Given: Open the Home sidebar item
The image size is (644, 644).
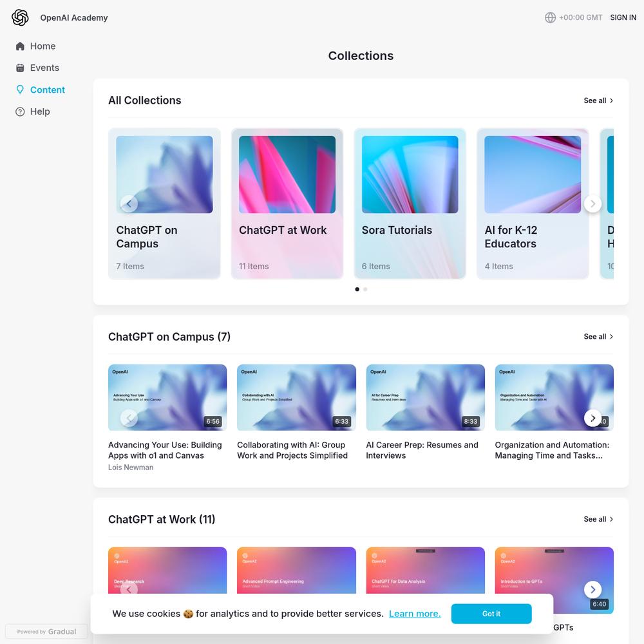Looking at the screenshot, I should click(x=35, y=46).
